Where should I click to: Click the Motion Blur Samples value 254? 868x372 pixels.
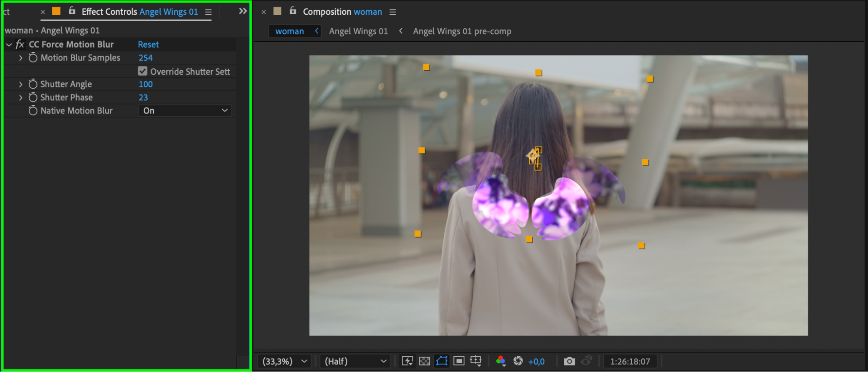click(145, 58)
